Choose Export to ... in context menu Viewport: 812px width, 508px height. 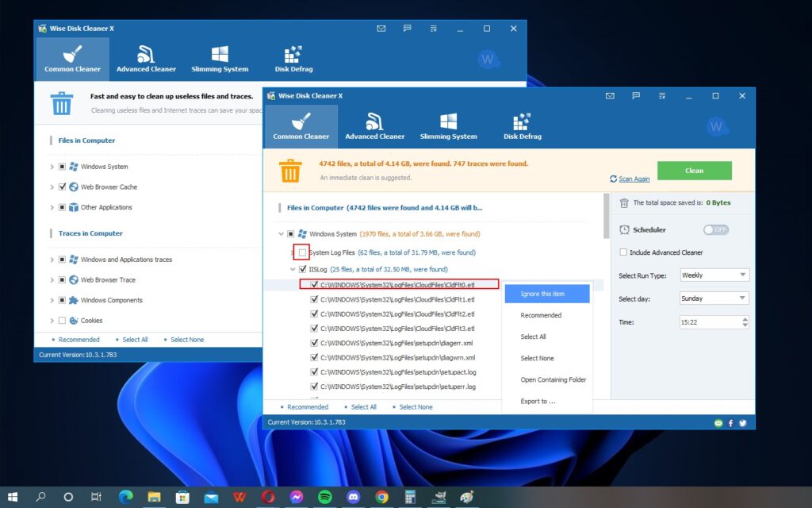pos(547,401)
